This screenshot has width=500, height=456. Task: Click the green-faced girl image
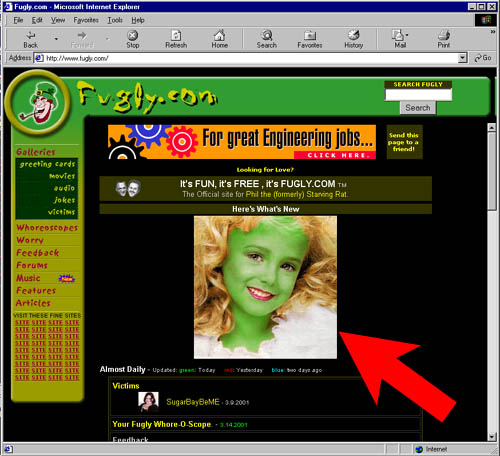[x=265, y=287]
